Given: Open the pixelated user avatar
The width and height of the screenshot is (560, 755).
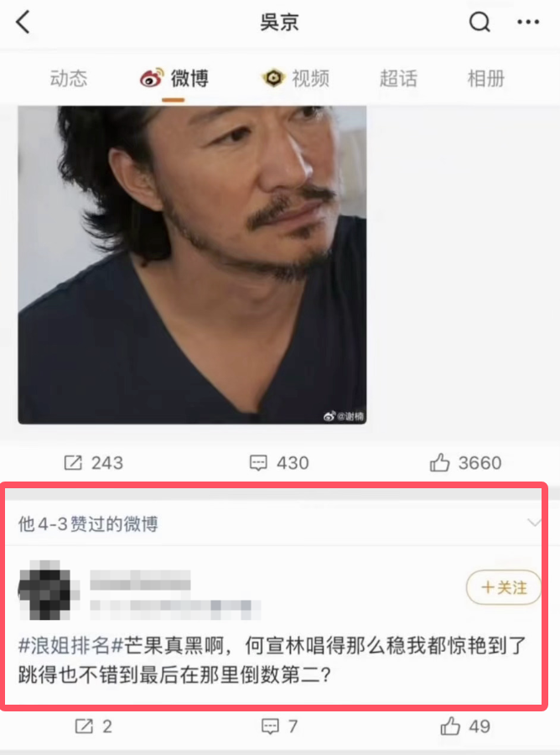Looking at the screenshot, I should (46, 590).
